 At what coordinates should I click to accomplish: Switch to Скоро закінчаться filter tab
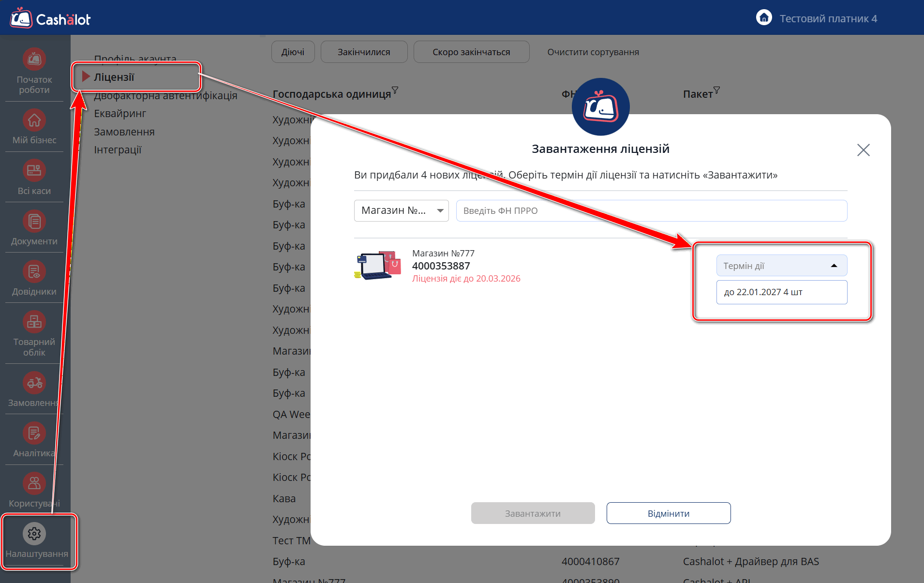pyautogui.click(x=471, y=52)
